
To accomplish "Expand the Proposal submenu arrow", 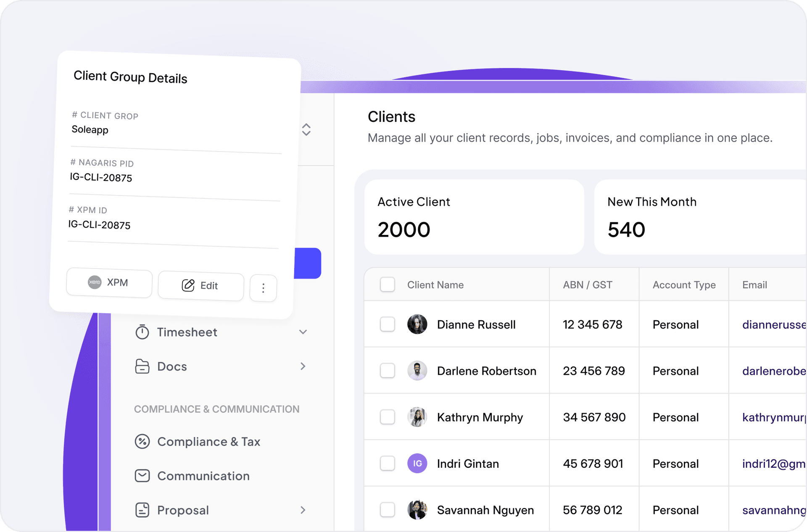I will pyautogui.click(x=303, y=510).
